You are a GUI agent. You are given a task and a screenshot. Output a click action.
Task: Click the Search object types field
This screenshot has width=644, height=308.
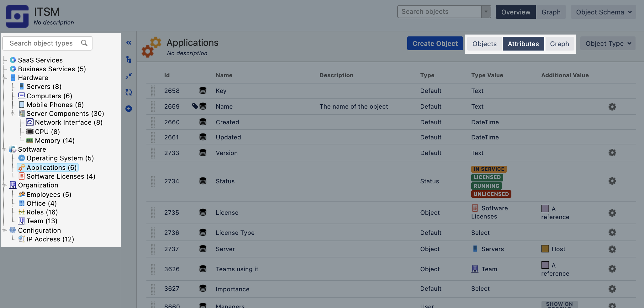(x=47, y=43)
